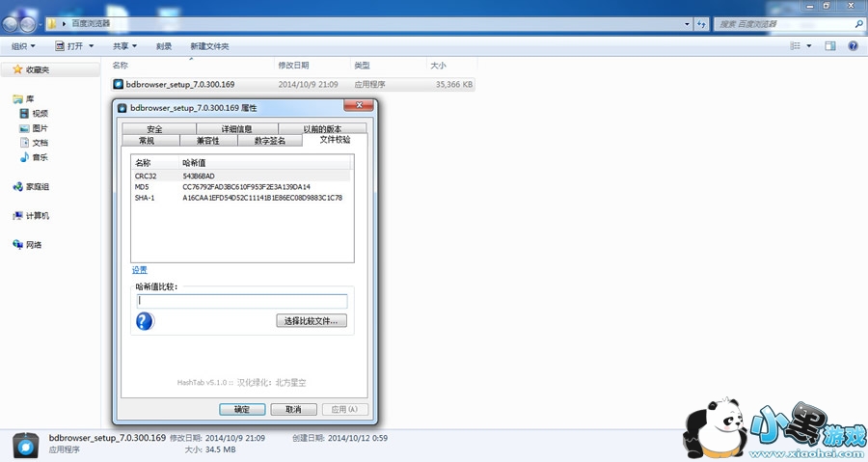Click the 网络 network icon

[17, 245]
